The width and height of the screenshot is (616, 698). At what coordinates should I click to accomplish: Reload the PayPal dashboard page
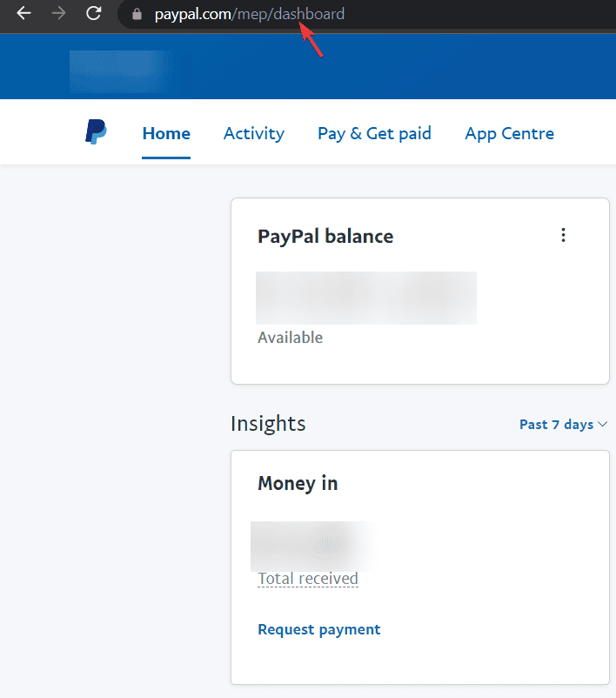[93, 13]
